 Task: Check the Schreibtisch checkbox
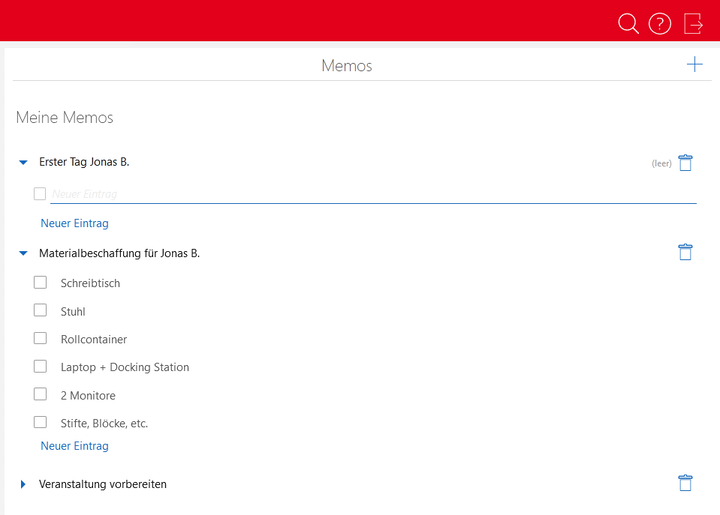(41, 283)
